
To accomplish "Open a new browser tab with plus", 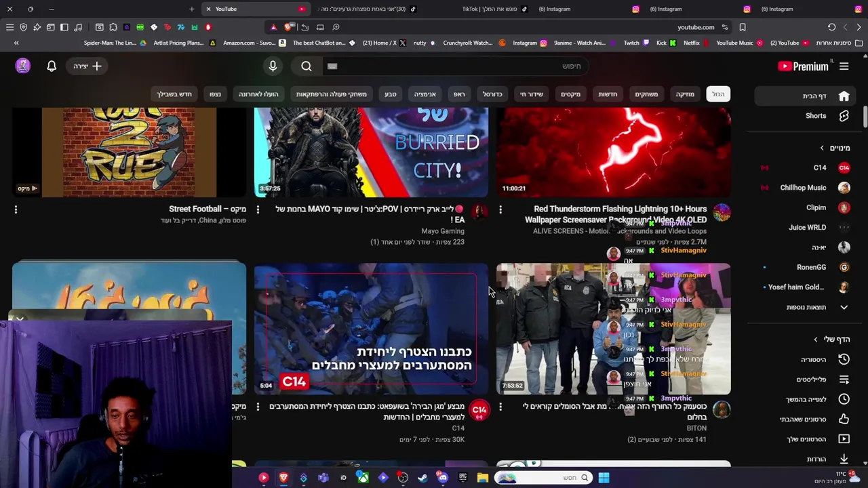I will tap(192, 9).
